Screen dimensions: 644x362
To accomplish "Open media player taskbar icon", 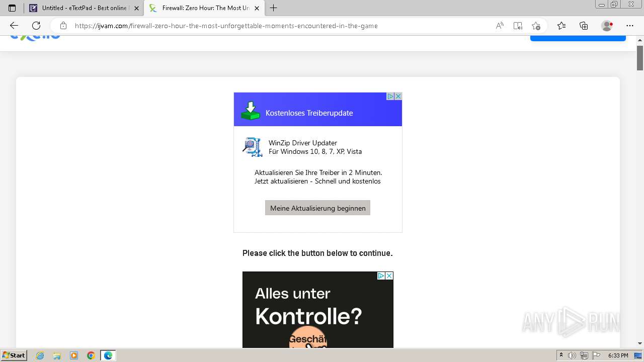I will click(74, 355).
